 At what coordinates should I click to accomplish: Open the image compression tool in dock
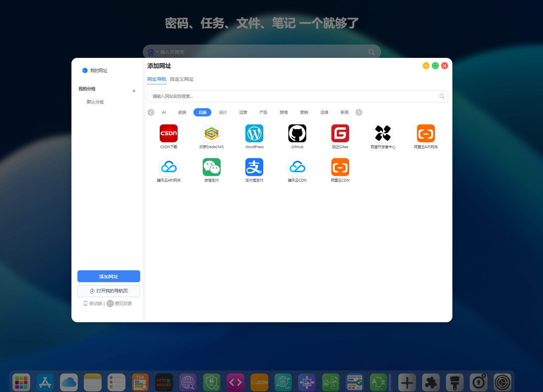(x=307, y=382)
